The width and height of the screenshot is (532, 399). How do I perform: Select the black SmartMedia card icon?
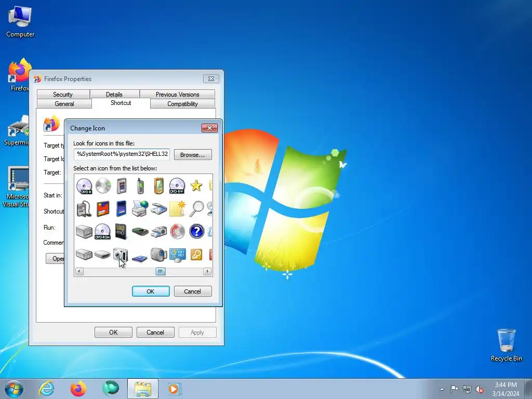point(121,231)
